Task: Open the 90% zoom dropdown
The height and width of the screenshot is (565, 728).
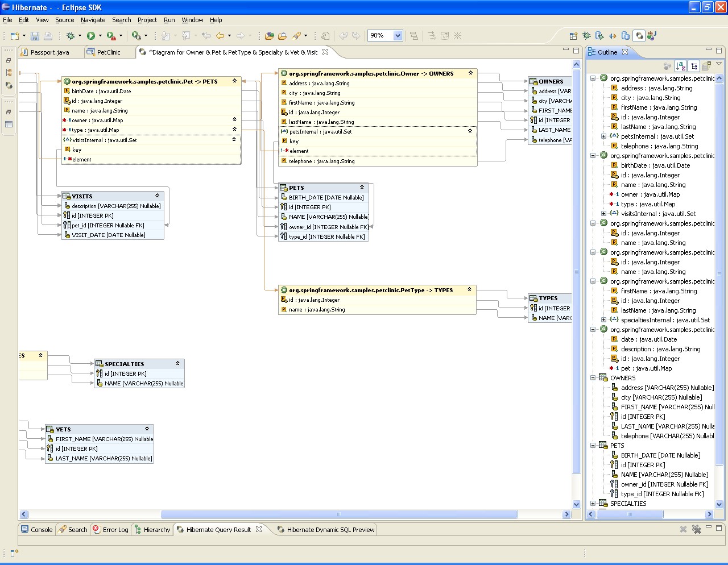Action: coord(398,36)
